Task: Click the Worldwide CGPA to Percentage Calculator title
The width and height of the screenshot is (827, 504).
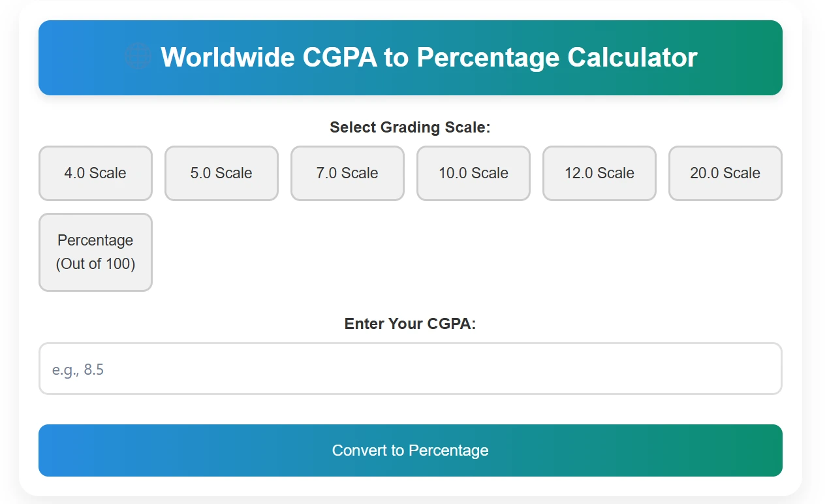Action: 430,57
